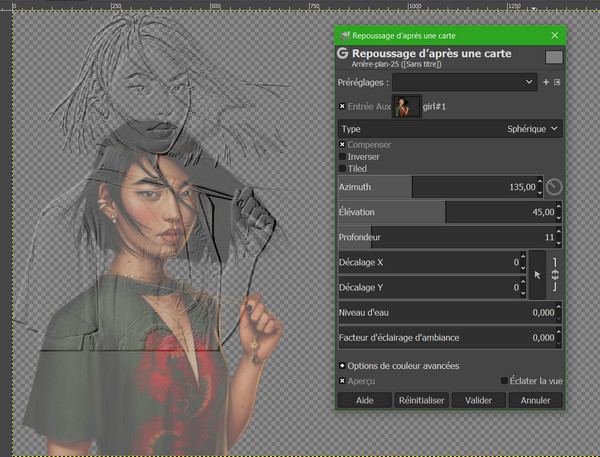Close the Repoussage d'après une carte dialog
Image resolution: width=600 pixels, height=457 pixels.
(x=555, y=35)
